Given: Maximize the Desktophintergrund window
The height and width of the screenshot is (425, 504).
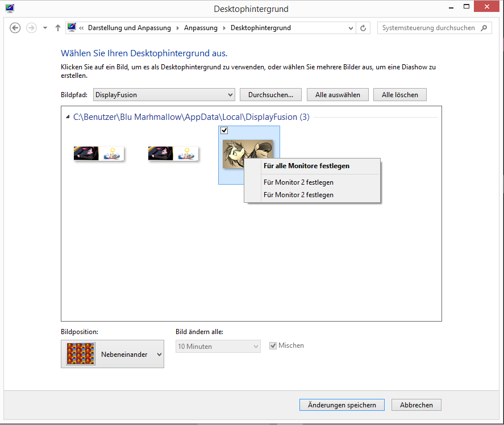Looking at the screenshot, I should click(x=466, y=6).
